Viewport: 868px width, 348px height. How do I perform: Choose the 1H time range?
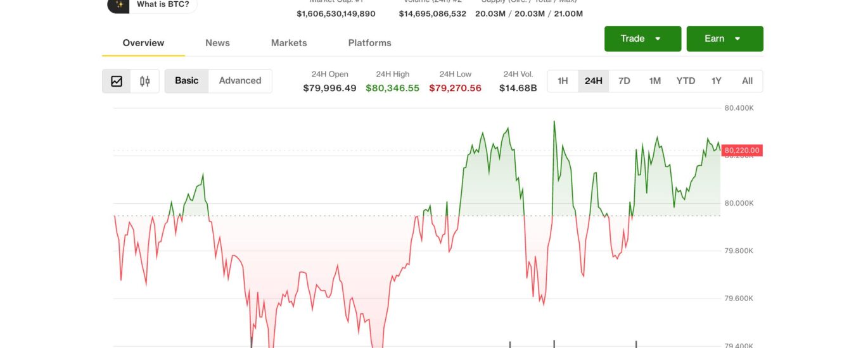pos(563,81)
